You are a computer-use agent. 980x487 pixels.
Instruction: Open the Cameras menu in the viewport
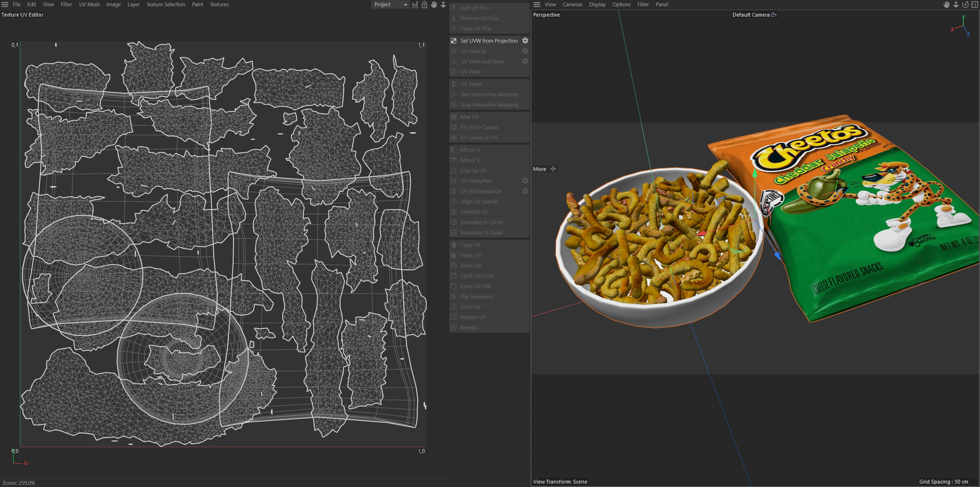(x=572, y=5)
